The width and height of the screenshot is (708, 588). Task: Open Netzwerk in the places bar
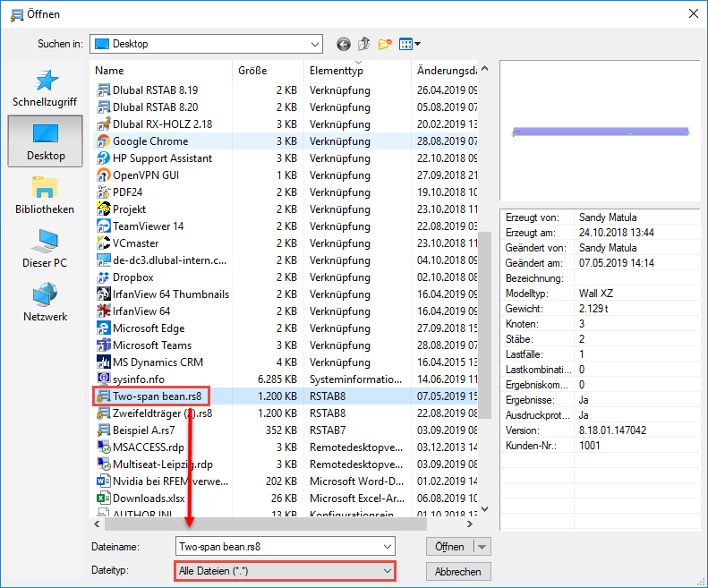pos(45,303)
